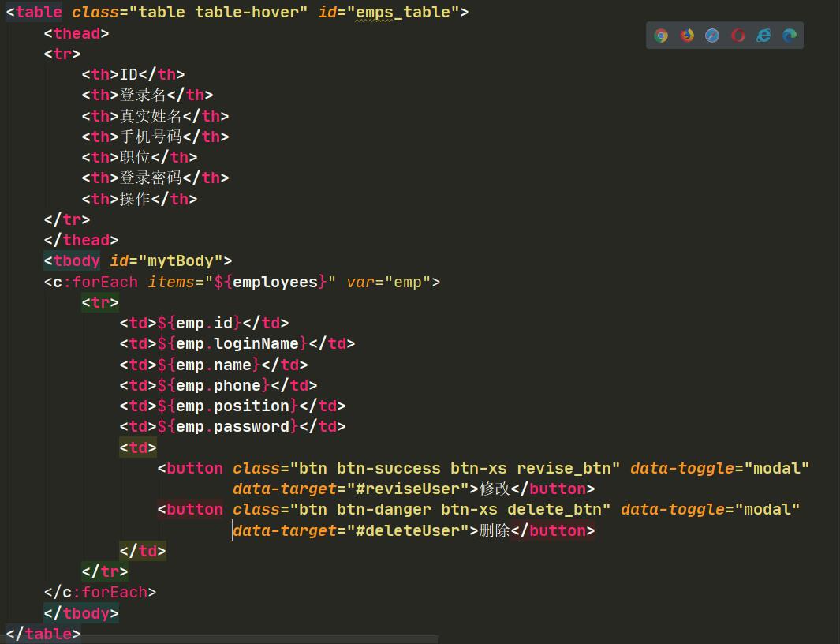The image size is (840, 644).
Task: Click the ${emp.name} expression
Action: 209,365
